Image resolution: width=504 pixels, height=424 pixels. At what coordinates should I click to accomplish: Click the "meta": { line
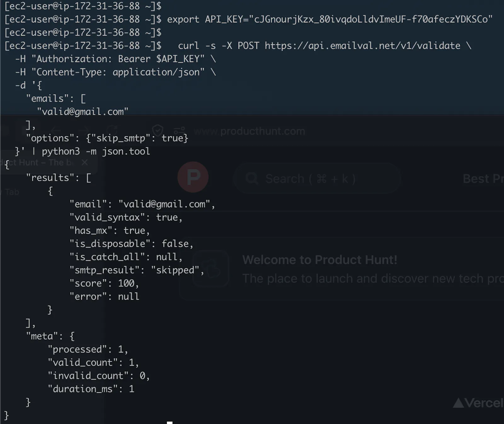(50, 337)
